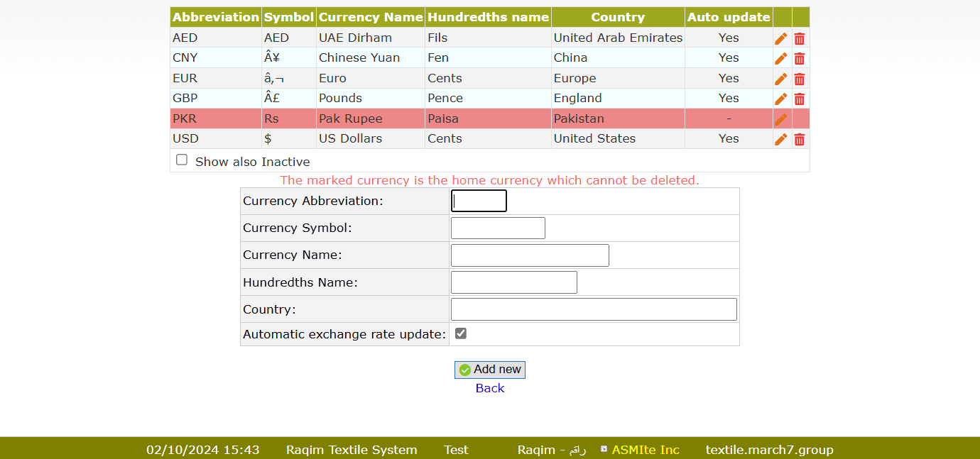980x459 pixels.
Task: Edit the USD currency entry
Action: click(x=781, y=139)
